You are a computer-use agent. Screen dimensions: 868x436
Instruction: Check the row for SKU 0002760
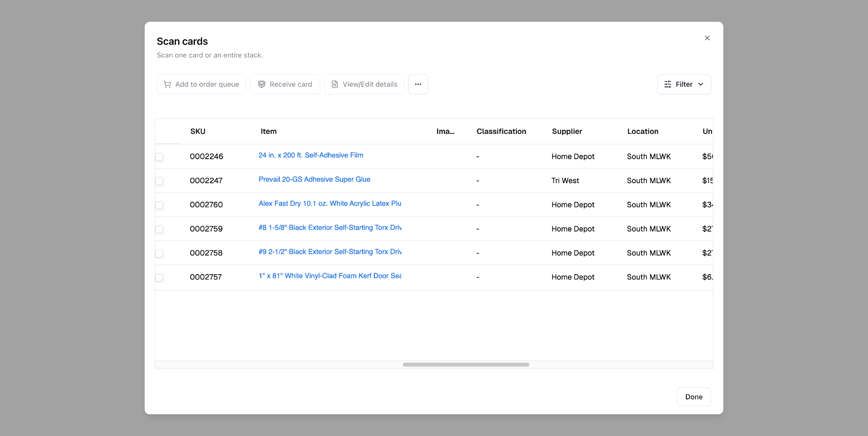(159, 205)
